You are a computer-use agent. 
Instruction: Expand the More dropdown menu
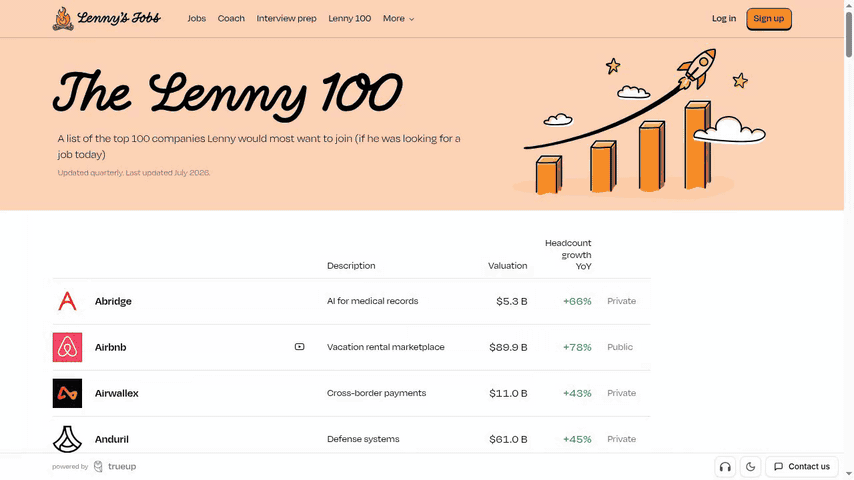(398, 19)
